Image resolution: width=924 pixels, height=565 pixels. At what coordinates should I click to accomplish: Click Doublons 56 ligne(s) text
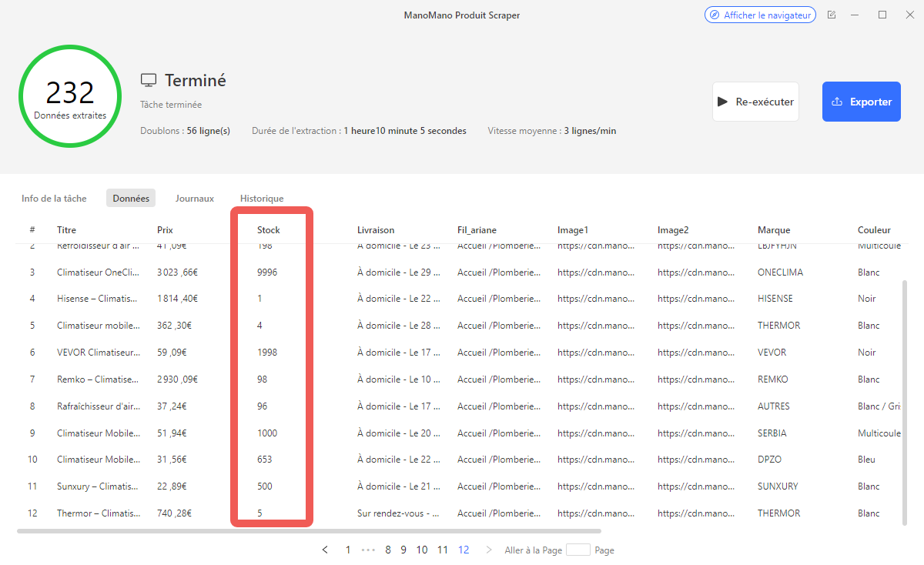click(x=185, y=131)
